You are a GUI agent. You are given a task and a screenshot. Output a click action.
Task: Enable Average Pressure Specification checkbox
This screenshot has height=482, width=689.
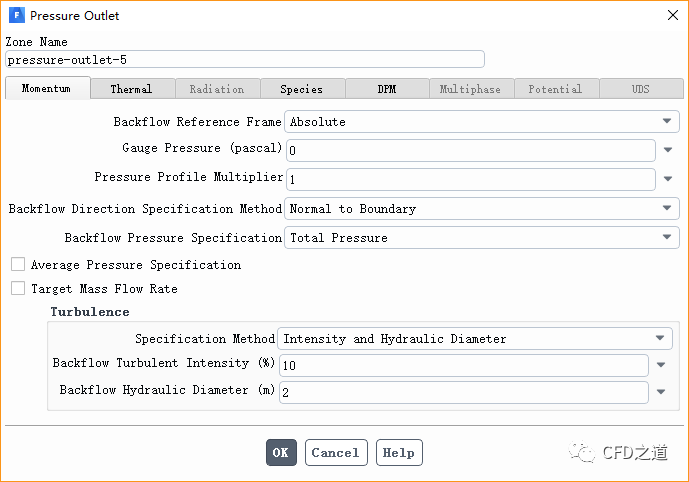pos(18,265)
